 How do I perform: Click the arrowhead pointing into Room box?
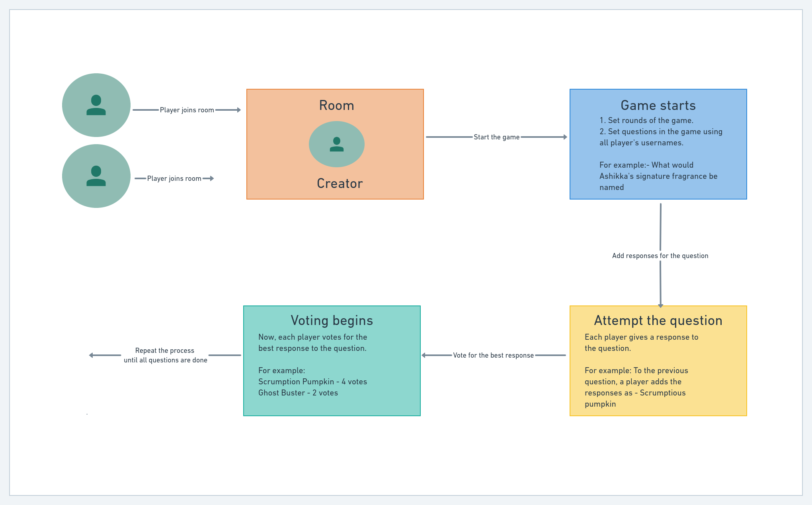(239, 110)
